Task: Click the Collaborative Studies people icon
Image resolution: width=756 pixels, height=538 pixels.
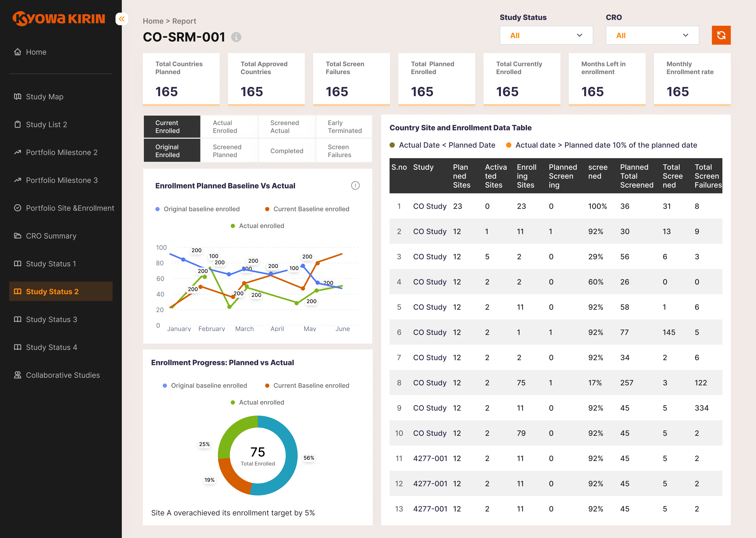Action: [18, 375]
